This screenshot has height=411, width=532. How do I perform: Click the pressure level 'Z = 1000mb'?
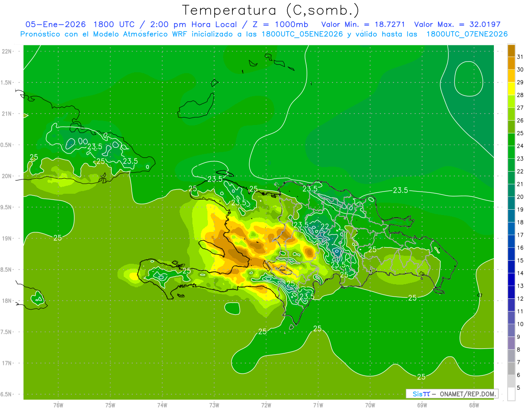(281, 24)
